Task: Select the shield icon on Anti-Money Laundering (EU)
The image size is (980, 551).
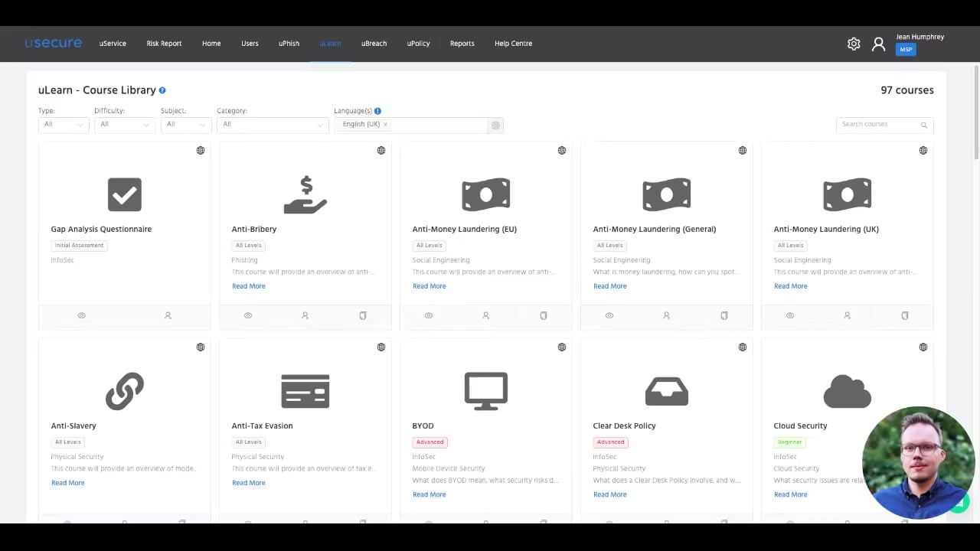Action: pos(543,315)
